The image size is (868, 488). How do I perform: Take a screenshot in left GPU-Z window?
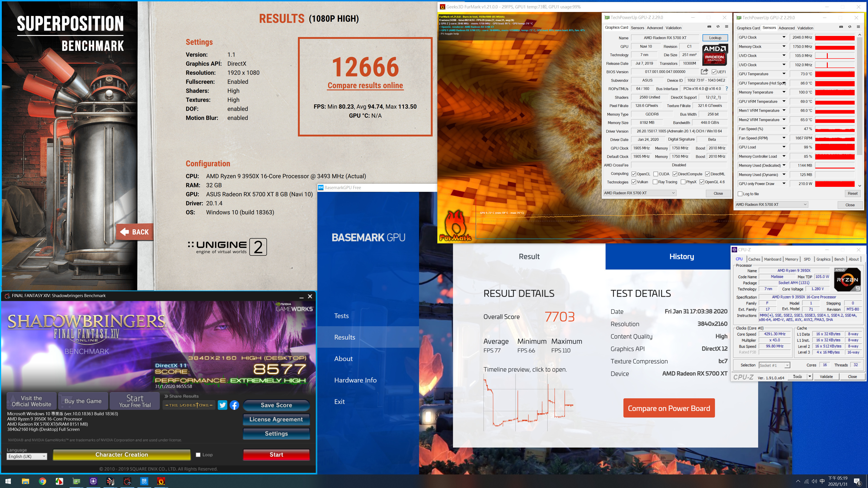pyautogui.click(x=709, y=27)
